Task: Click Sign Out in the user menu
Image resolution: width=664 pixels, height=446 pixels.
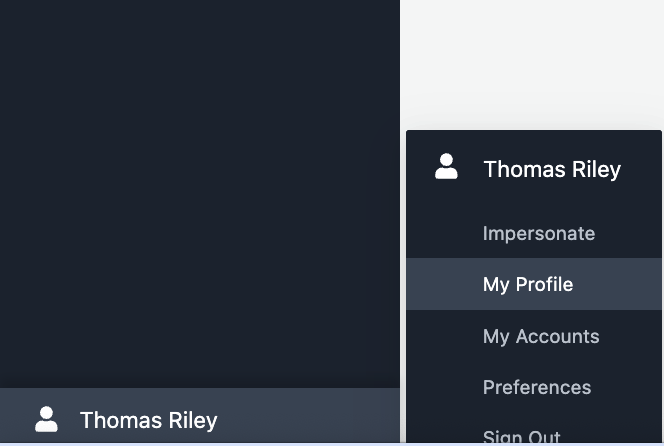Action: point(521,436)
